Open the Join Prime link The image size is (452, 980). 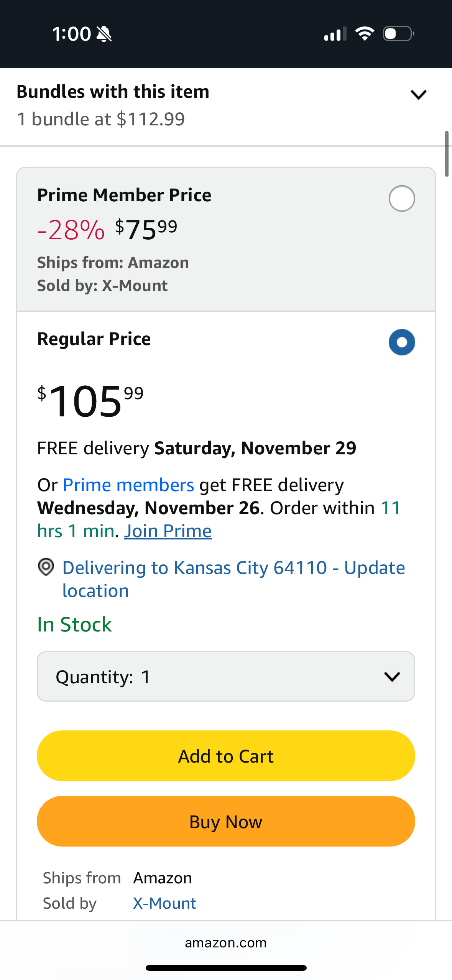(x=168, y=531)
